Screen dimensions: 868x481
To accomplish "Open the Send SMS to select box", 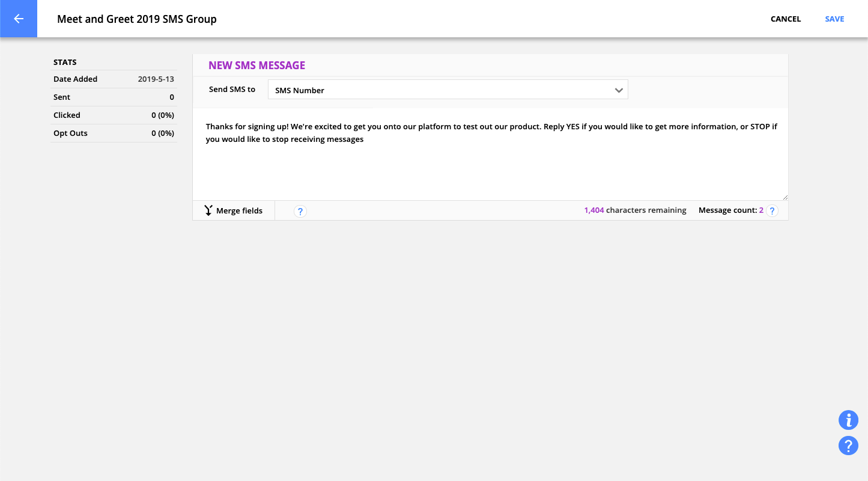I will coord(448,90).
